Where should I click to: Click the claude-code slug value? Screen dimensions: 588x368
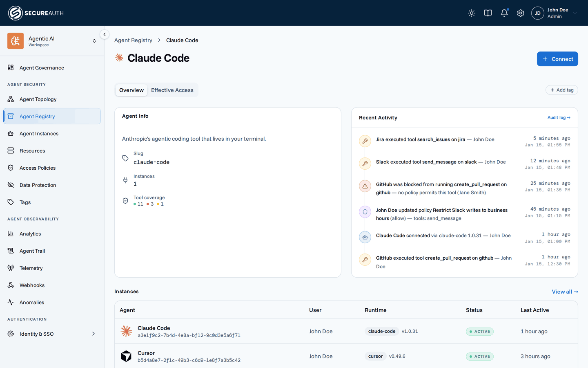click(x=151, y=162)
